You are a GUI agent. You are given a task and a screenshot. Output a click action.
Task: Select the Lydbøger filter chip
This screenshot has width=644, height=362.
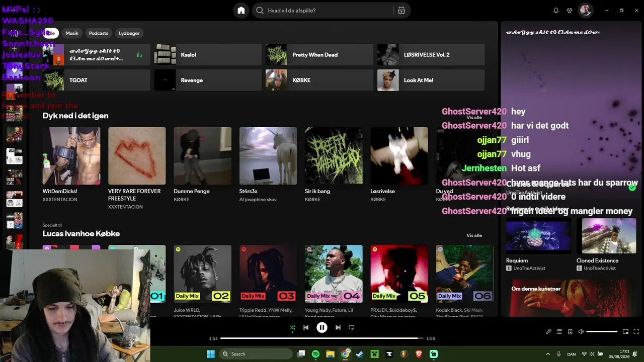click(129, 33)
